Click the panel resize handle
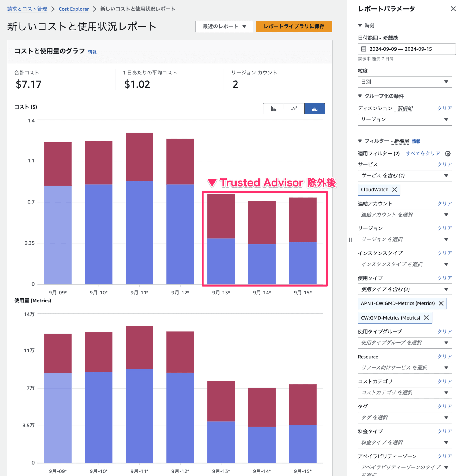Image resolution: width=464 pixels, height=476 pixels. click(x=350, y=240)
